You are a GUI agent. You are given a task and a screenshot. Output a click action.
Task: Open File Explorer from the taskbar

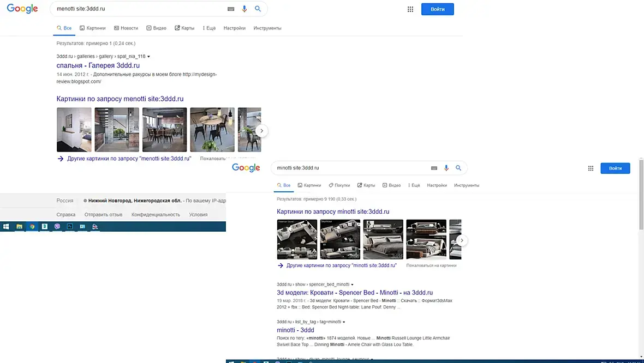point(19,226)
